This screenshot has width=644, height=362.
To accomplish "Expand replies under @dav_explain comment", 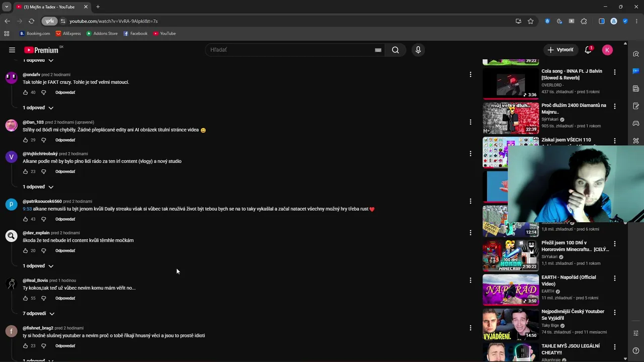I will click(38, 266).
